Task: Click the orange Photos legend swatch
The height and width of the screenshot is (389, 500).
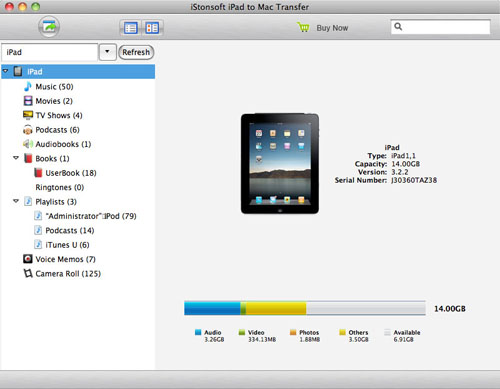Action: click(x=293, y=332)
